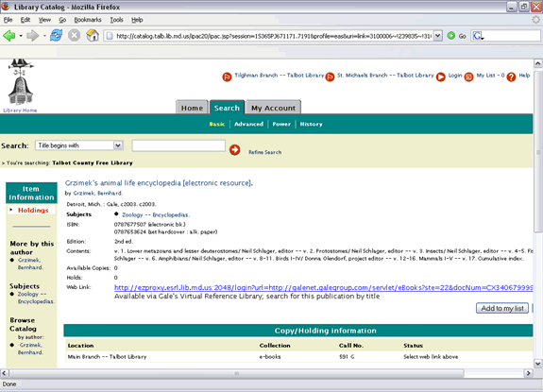Image resolution: width=543 pixels, height=392 pixels.
Task: Click the red Login arrow icon
Action: point(440,77)
